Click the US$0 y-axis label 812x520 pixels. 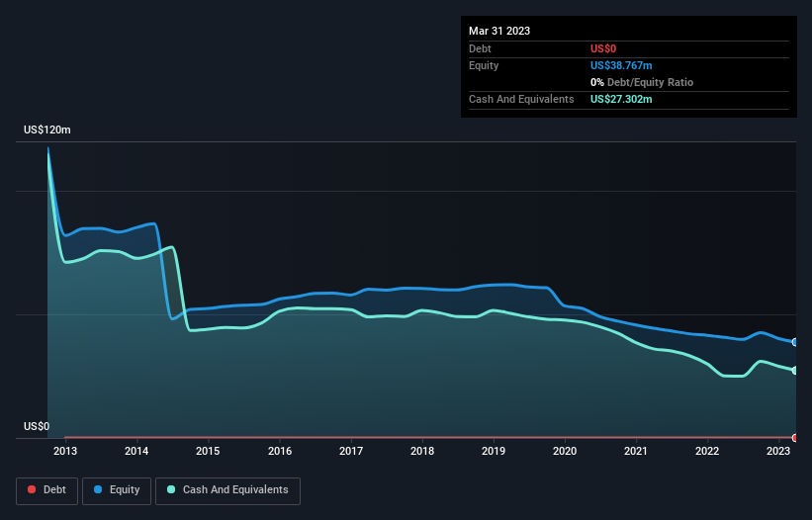(37, 426)
